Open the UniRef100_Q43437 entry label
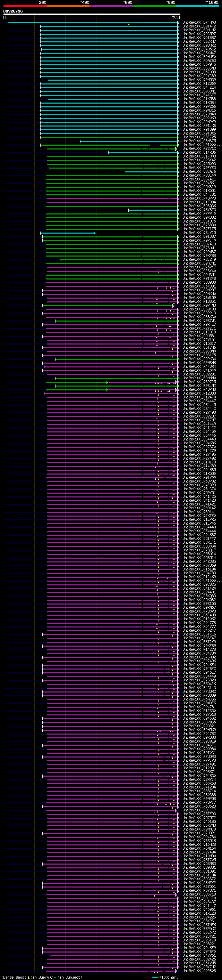Image resolution: width=222 pixels, height=980 pixels. (199, 902)
